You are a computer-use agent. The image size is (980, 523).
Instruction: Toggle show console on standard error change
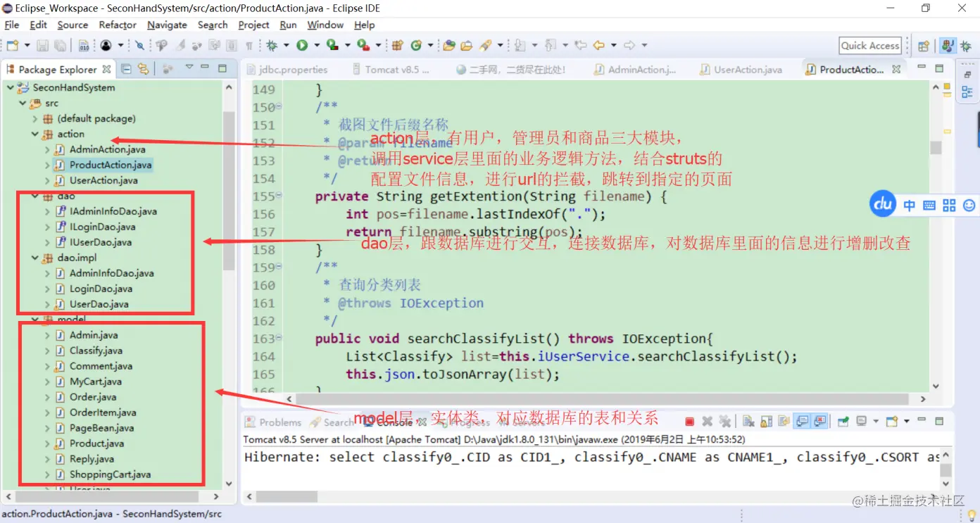click(819, 422)
